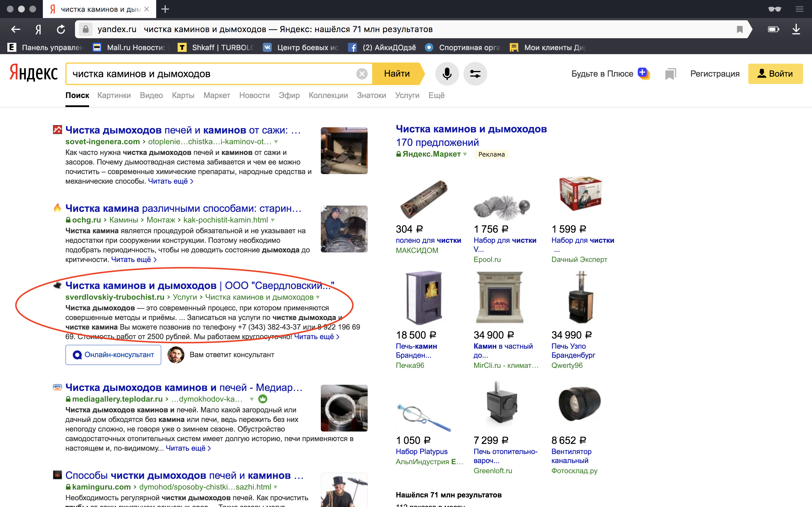Expand dropdown arrow beside ochg.ru result URL
The width and height of the screenshot is (812, 507).
click(272, 220)
